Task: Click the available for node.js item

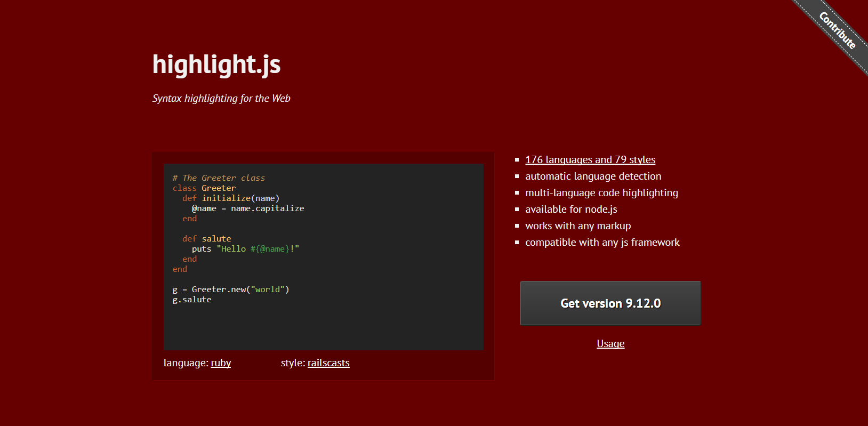Action: click(571, 210)
